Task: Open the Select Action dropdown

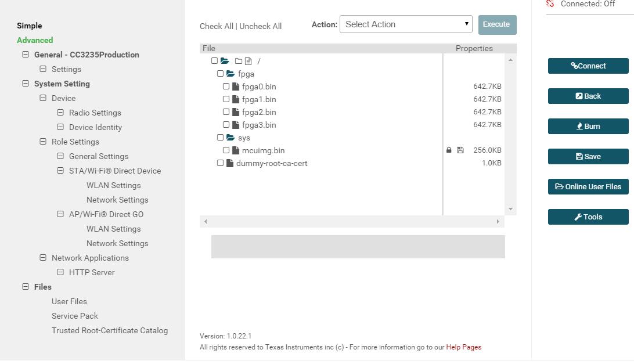Action: pos(406,24)
